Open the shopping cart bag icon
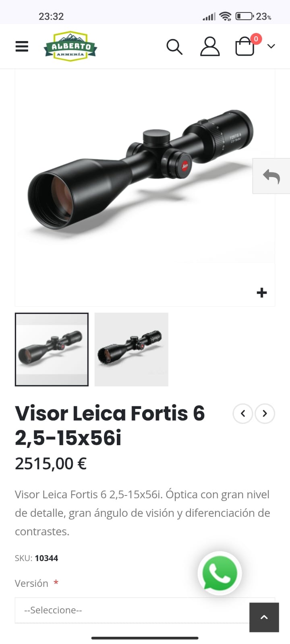The height and width of the screenshot is (644, 290). [245, 46]
